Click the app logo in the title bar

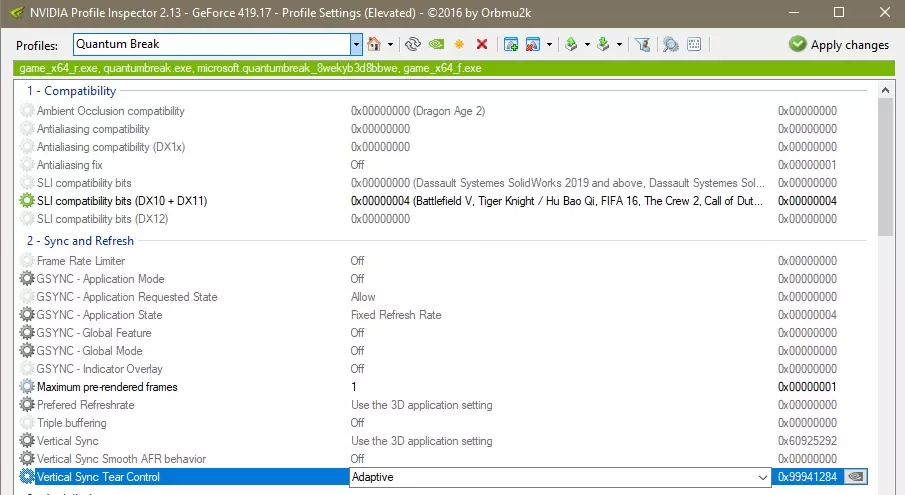point(17,12)
